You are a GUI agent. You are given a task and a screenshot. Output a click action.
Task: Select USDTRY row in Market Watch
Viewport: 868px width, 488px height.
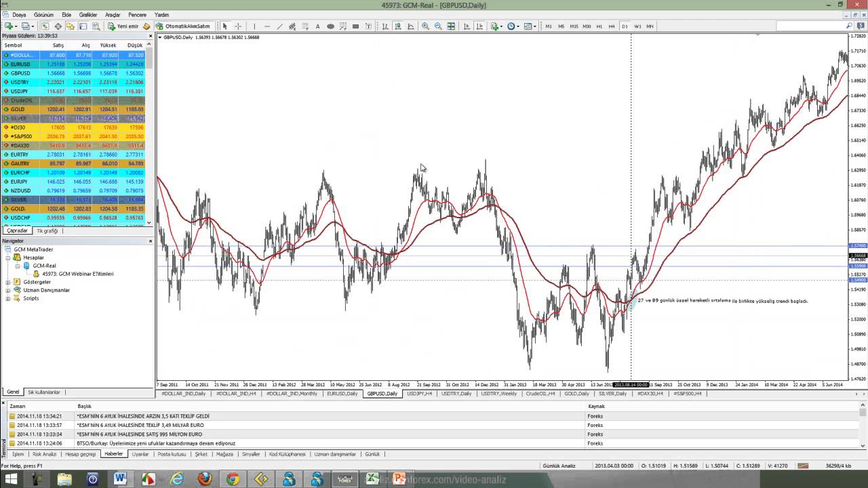tap(74, 82)
